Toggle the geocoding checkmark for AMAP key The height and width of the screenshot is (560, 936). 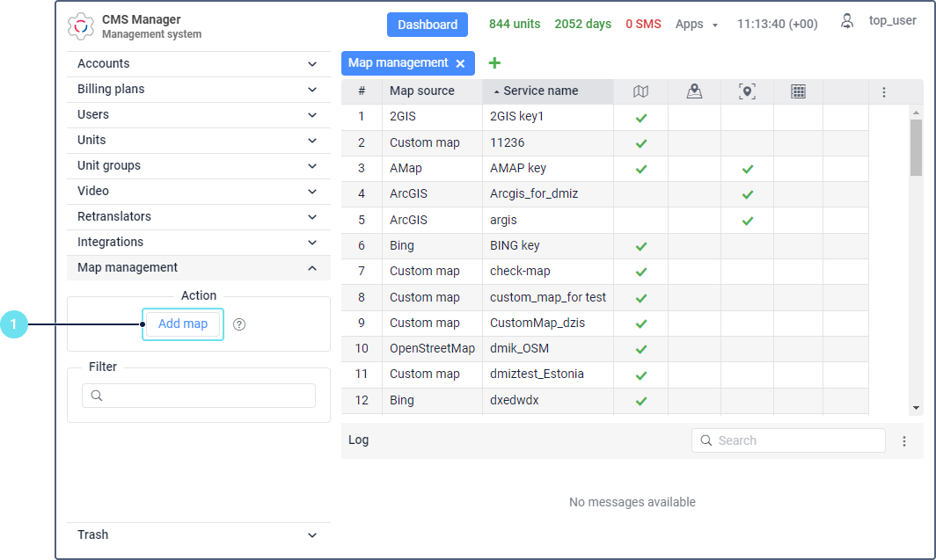click(747, 169)
